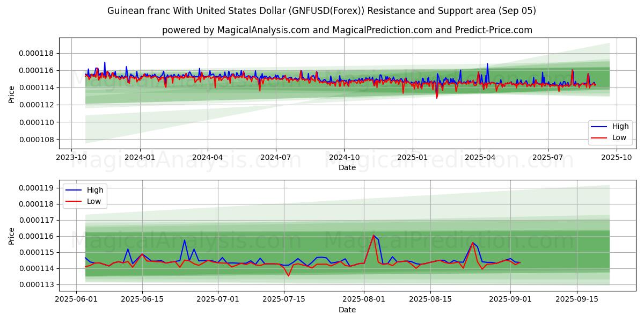Click bottom chart x-axis tick 2025-08-15
Image resolution: width=644 pixels, height=322 pixels.
tap(430, 300)
